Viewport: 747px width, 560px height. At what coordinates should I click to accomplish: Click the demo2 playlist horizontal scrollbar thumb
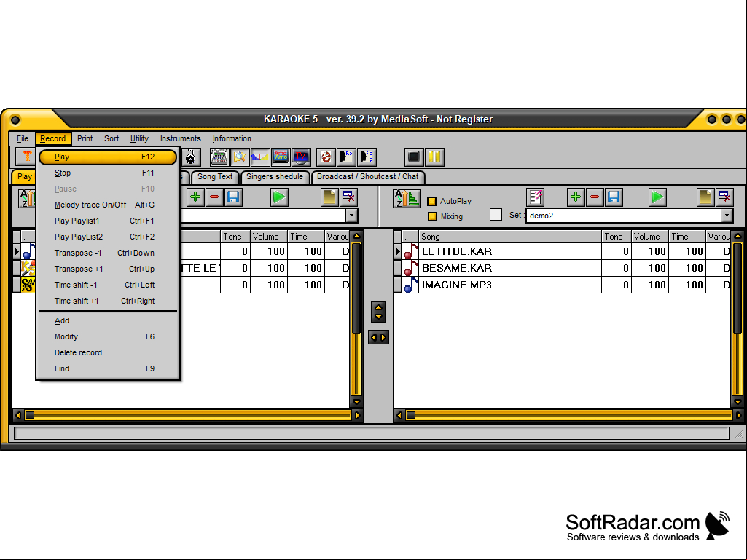(x=410, y=415)
